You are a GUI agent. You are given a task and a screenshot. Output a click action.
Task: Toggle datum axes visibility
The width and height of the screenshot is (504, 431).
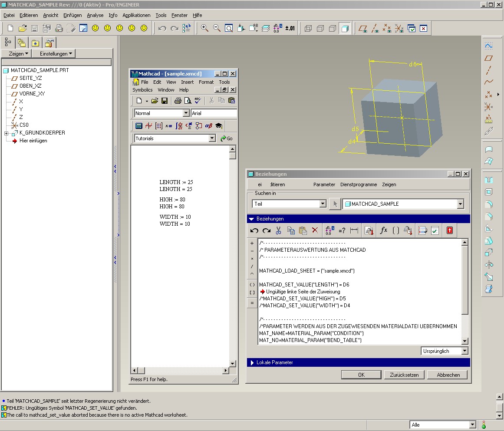pos(375,28)
